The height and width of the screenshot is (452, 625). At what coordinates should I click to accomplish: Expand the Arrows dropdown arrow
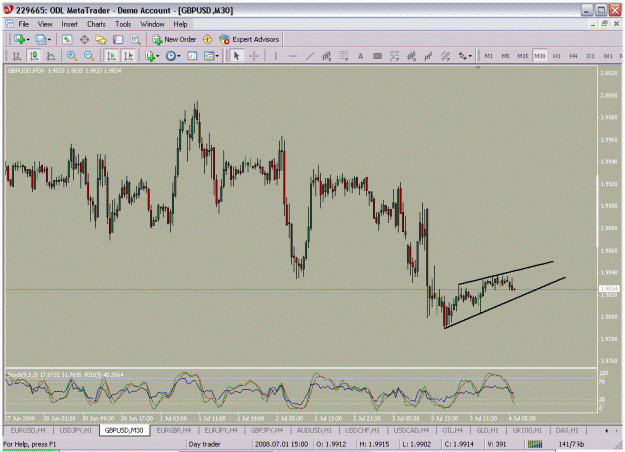(x=470, y=56)
